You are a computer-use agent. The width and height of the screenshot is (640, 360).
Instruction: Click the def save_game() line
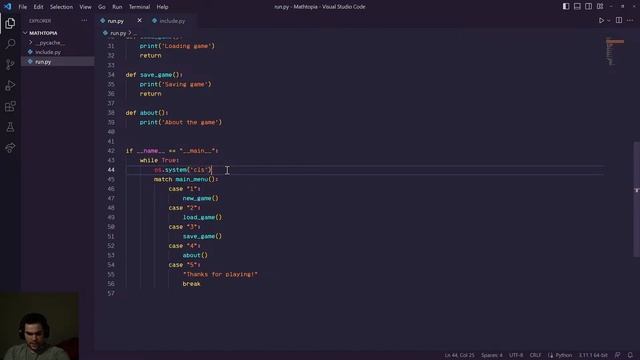point(154,75)
